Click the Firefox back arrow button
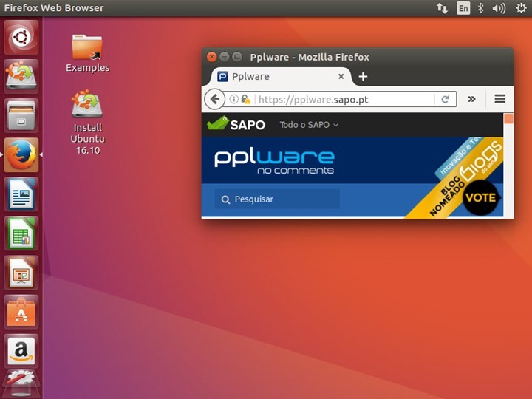Screen dimensions: 532x399 (214, 99)
